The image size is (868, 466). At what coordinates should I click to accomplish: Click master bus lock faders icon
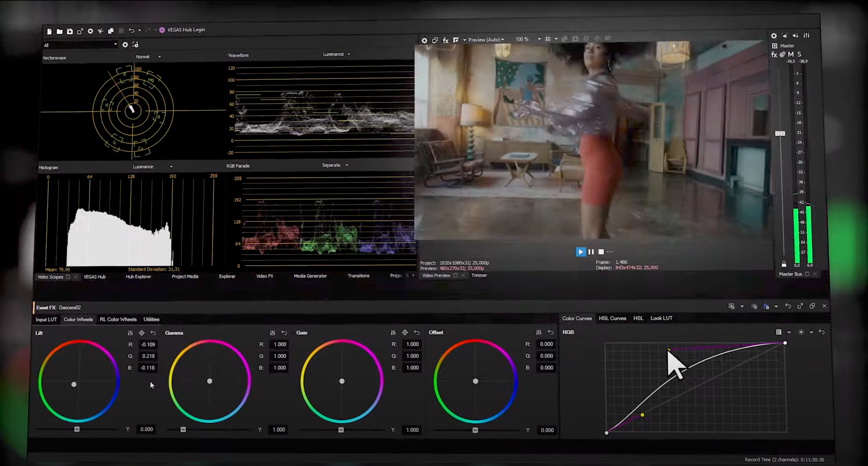tap(784, 264)
